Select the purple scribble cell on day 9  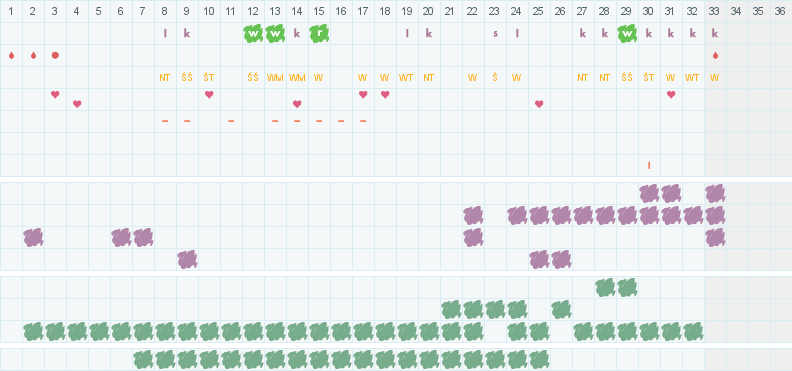click(x=187, y=259)
